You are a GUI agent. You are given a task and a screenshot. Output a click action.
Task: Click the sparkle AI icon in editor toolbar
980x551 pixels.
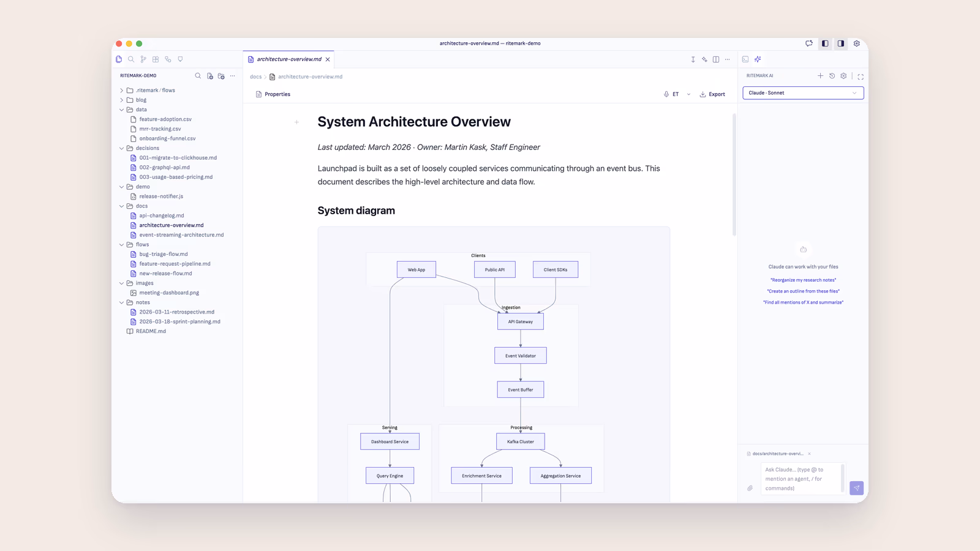(704, 59)
